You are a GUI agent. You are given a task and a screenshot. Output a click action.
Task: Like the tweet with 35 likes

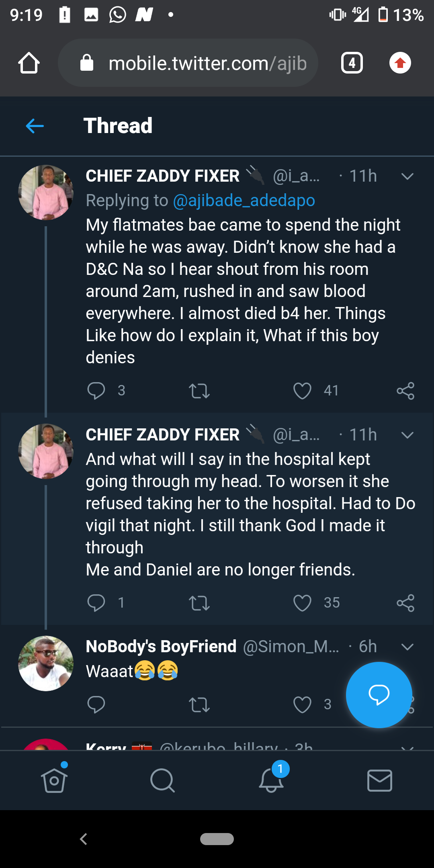(x=302, y=603)
